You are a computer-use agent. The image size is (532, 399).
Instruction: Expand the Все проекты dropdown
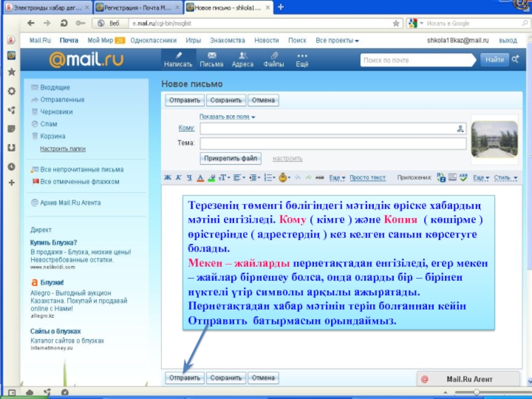tap(337, 41)
